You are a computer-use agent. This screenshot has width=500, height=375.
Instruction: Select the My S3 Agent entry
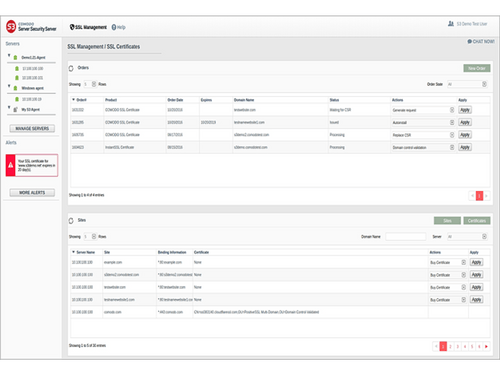pyautogui.click(x=31, y=110)
